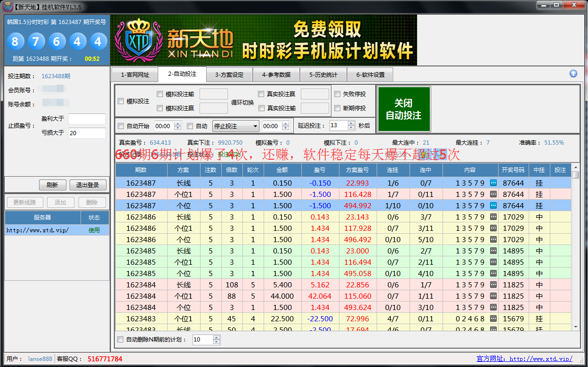Click the blue up-arrow icon beside the tabs
This screenshot has width=588, height=367.
pyautogui.click(x=573, y=73)
